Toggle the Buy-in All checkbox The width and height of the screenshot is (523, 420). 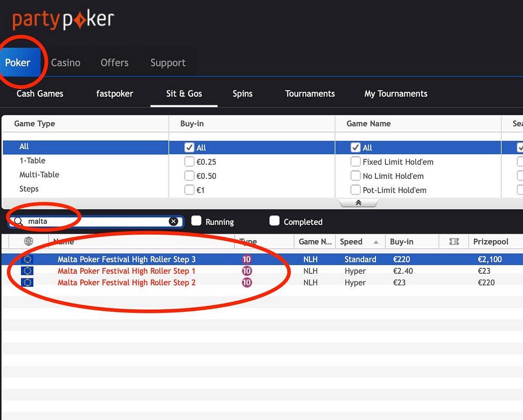(x=189, y=148)
